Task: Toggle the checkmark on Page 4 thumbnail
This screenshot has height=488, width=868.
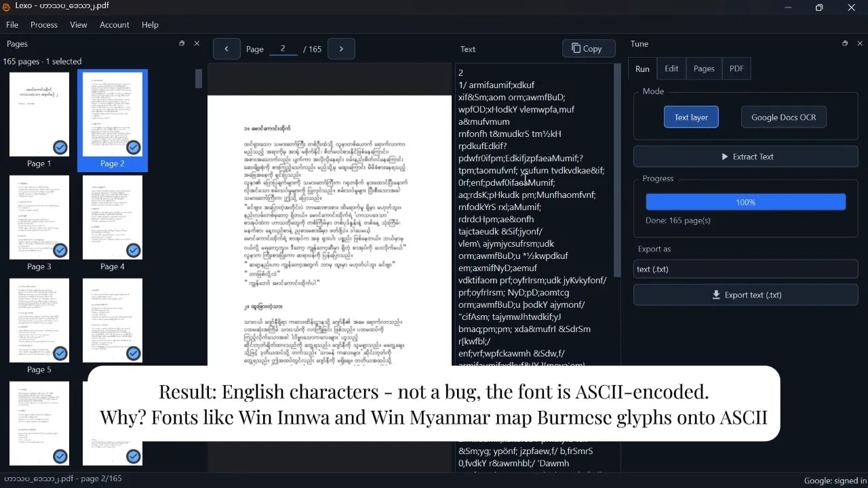Action: click(134, 251)
